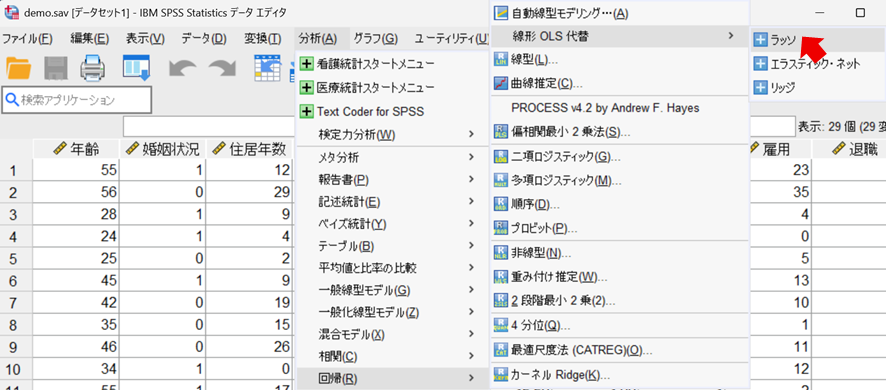Click the エラスティック・ネット plus icon
Screen dimensions: 886x390
pos(761,64)
